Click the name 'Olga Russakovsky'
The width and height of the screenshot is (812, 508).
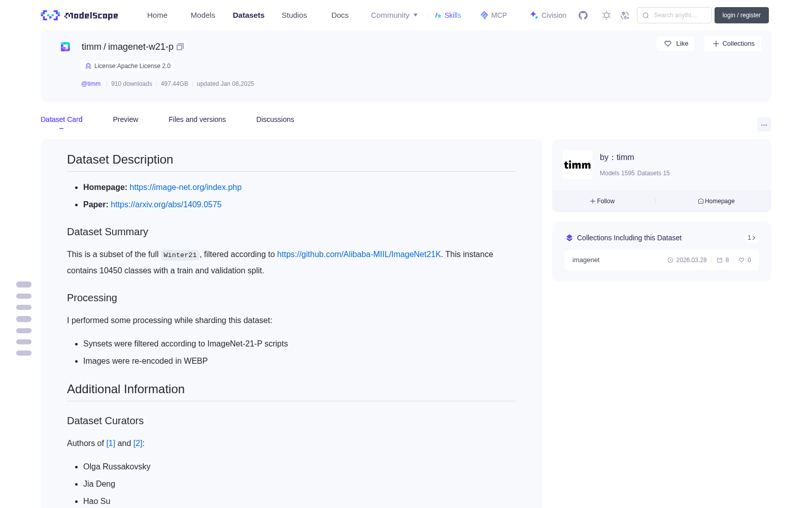(117, 467)
